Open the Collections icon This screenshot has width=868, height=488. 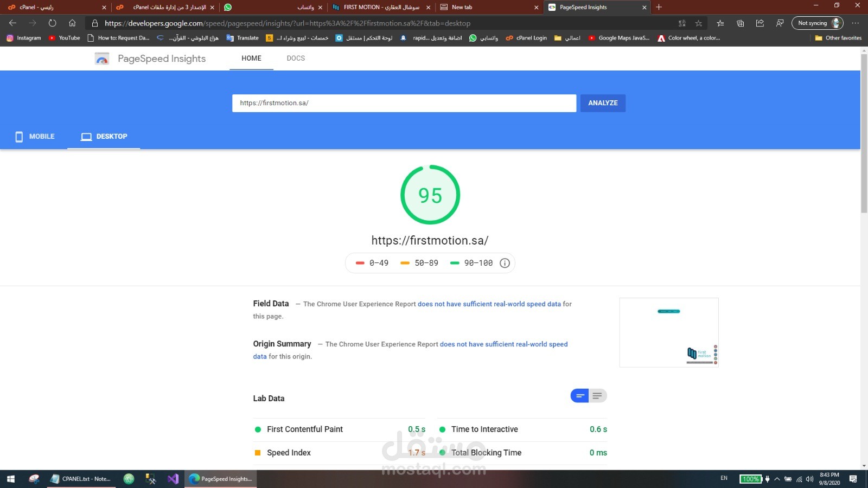point(741,23)
